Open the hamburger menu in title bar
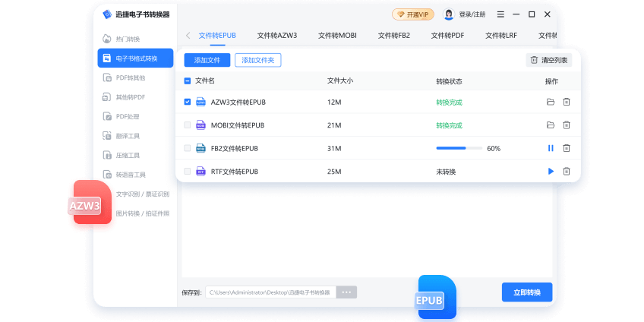 click(x=500, y=14)
